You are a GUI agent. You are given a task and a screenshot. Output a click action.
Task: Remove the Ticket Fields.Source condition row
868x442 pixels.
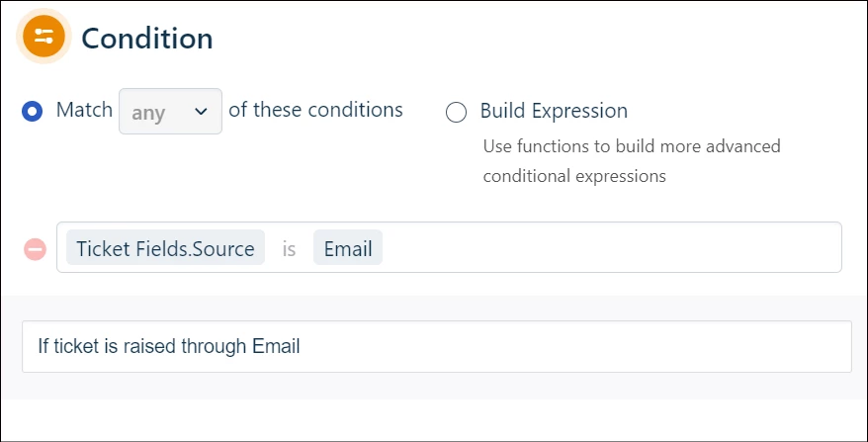pos(35,249)
